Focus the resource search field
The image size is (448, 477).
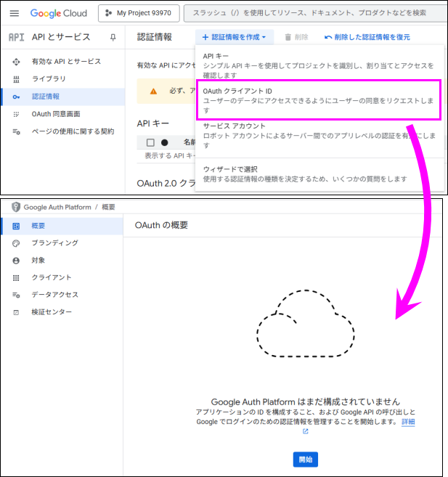click(x=315, y=13)
